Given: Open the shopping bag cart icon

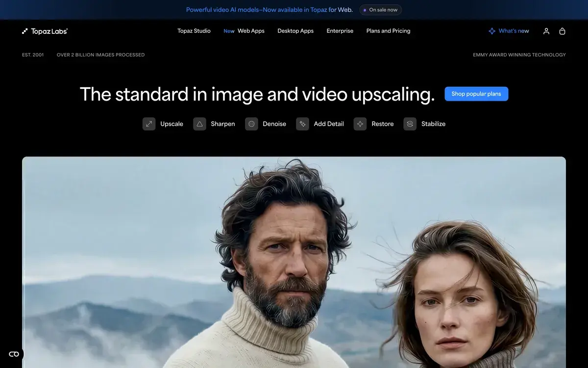Looking at the screenshot, I should click(x=562, y=31).
